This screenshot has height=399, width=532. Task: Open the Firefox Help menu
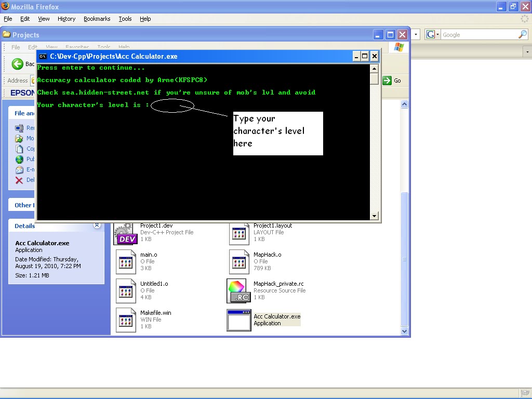pyautogui.click(x=145, y=19)
